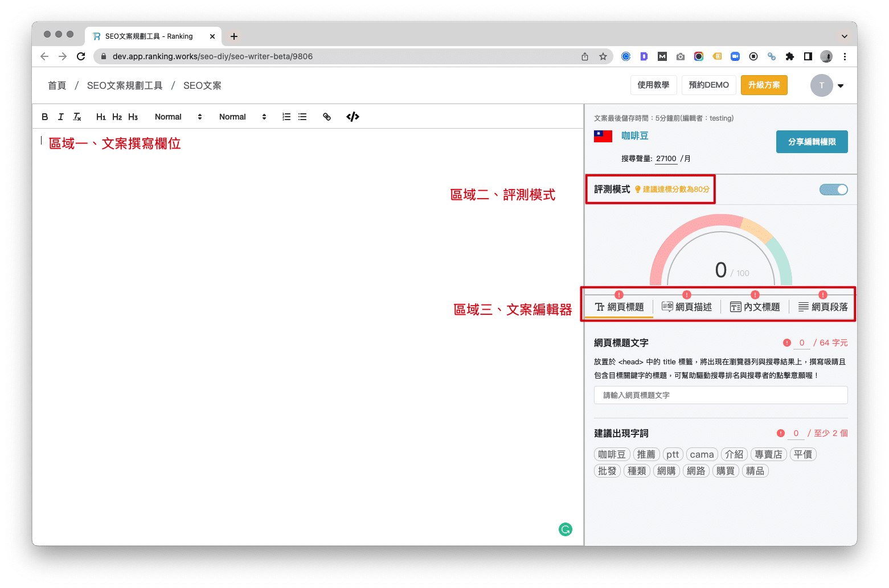Open the HTML code view
The height and width of the screenshot is (588, 889).
[353, 117]
